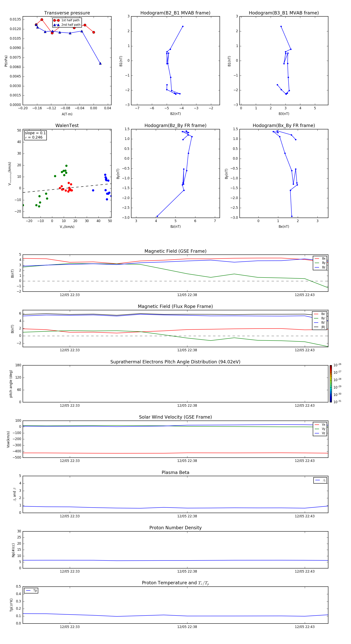Click the '10^-26' colorbar label

pos(337,365)
